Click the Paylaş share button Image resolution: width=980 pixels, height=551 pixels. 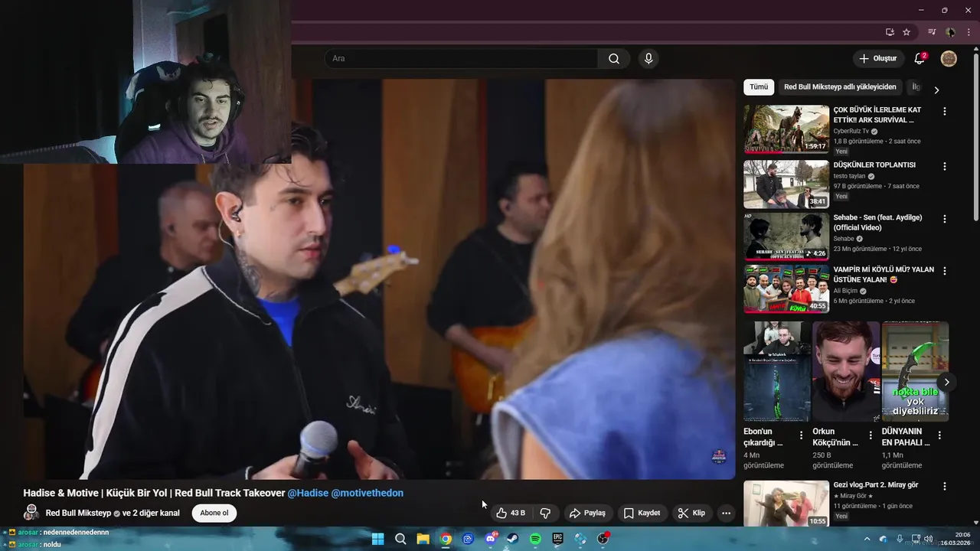(587, 513)
